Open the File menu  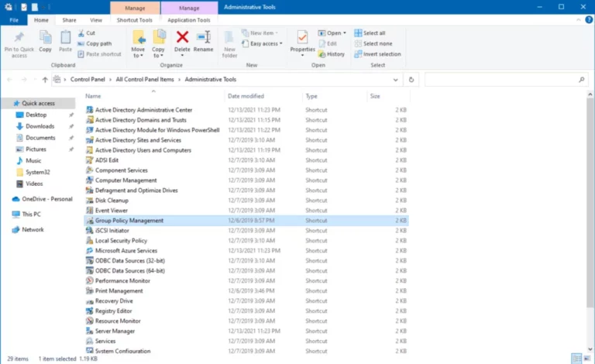coord(14,20)
